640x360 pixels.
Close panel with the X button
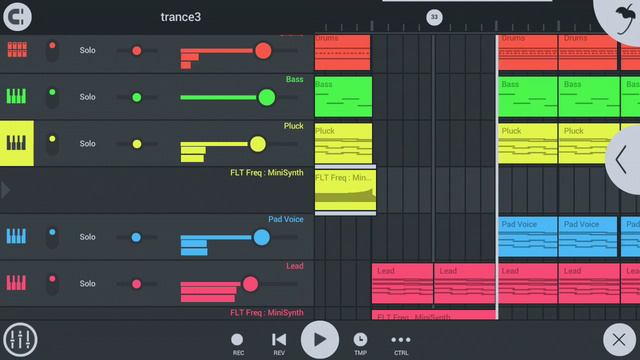pos(619,340)
